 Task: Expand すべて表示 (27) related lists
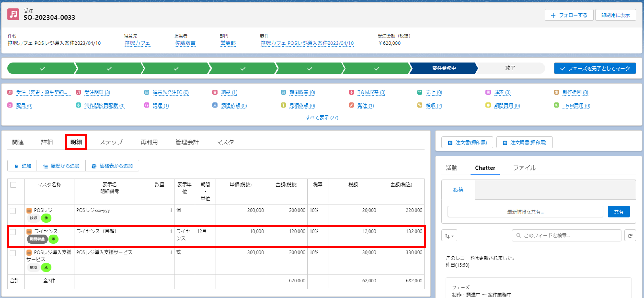point(322,118)
